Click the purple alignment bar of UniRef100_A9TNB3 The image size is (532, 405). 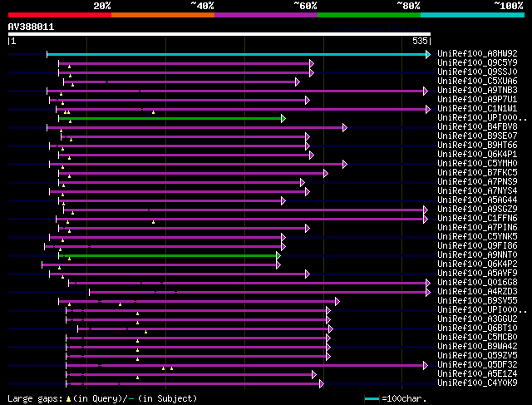[x=235, y=91]
